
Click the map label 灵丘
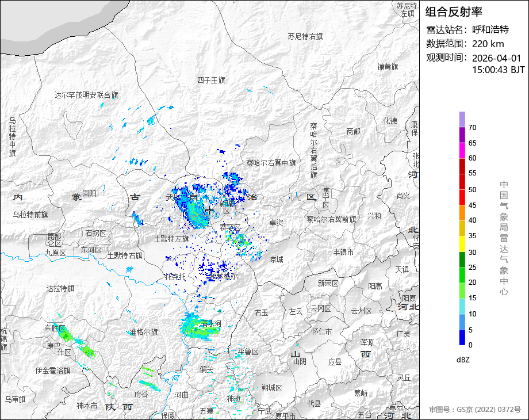(404, 378)
